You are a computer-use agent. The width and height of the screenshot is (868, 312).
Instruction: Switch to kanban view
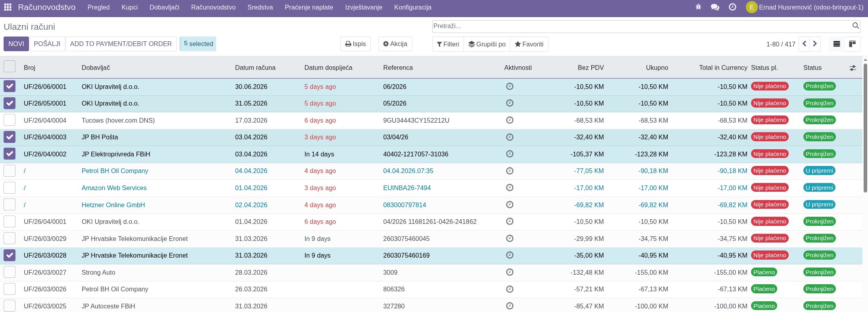click(852, 44)
